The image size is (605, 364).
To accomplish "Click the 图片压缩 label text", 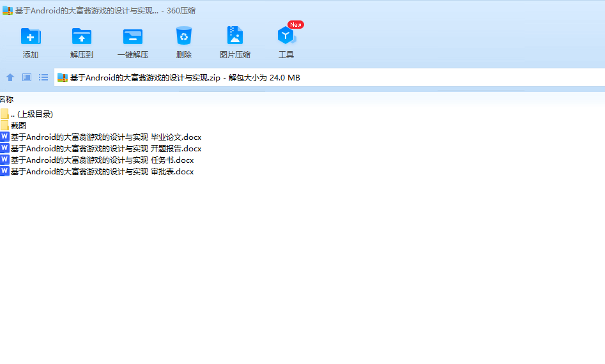I will pyautogui.click(x=235, y=55).
